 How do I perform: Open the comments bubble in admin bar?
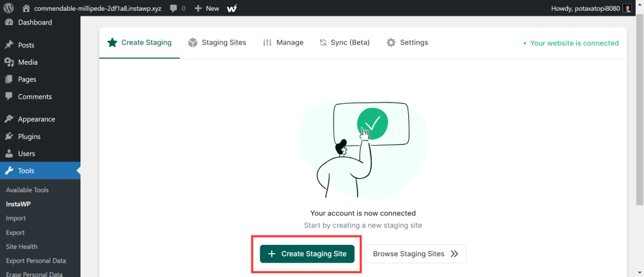coord(174,8)
